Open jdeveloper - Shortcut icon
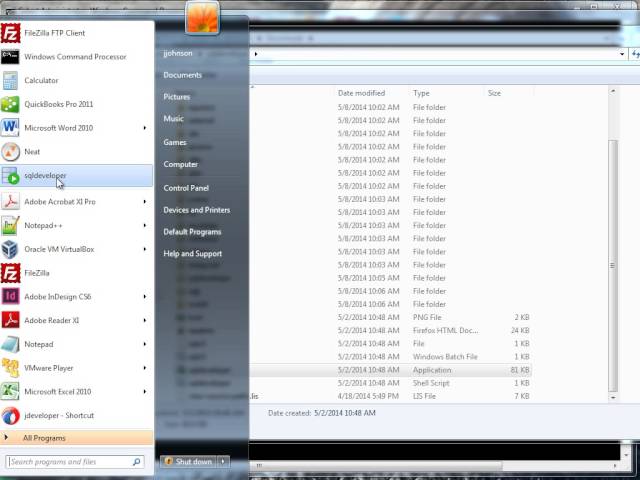This screenshot has width=640, height=480. [x=10, y=416]
